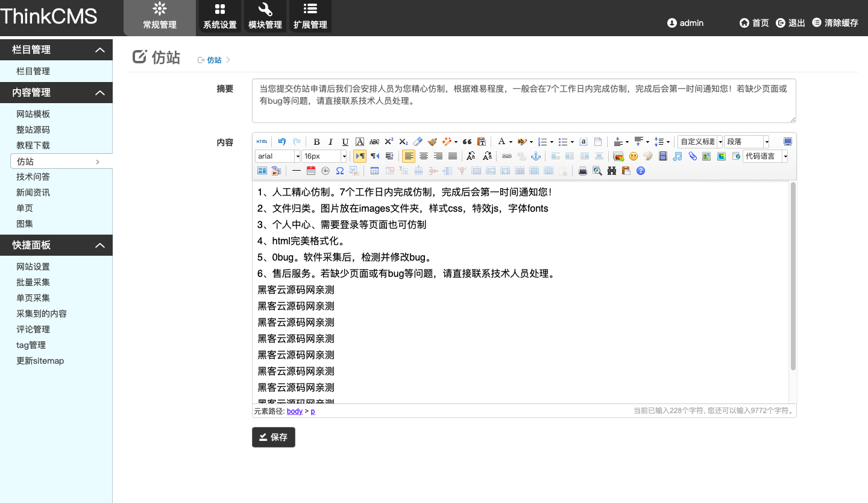
Task: Toggle the left-align paragraph button
Action: tap(409, 156)
